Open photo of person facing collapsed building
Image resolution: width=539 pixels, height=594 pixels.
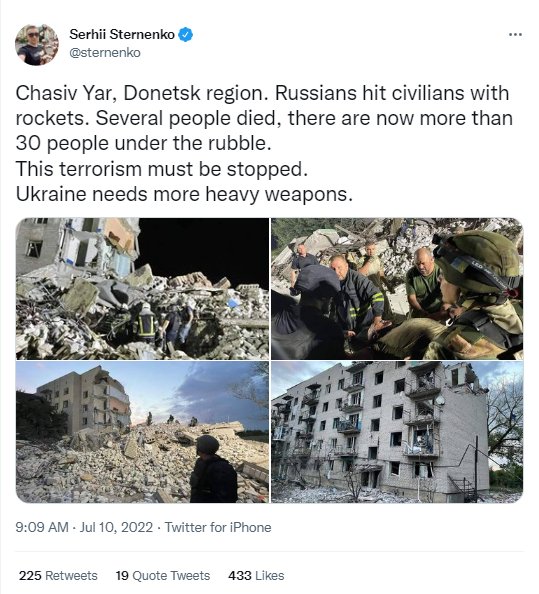click(x=142, y=432)
